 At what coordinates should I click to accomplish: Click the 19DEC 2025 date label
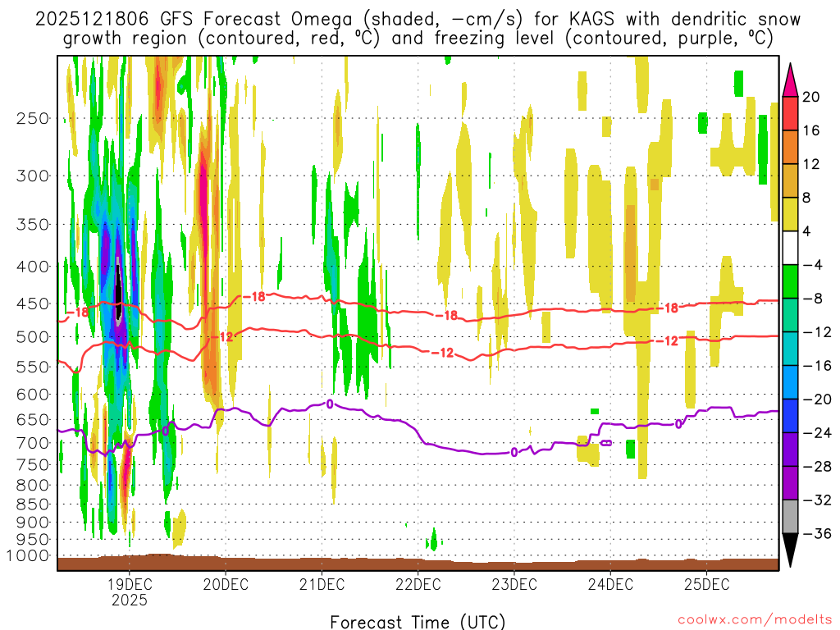coord(130,591)
